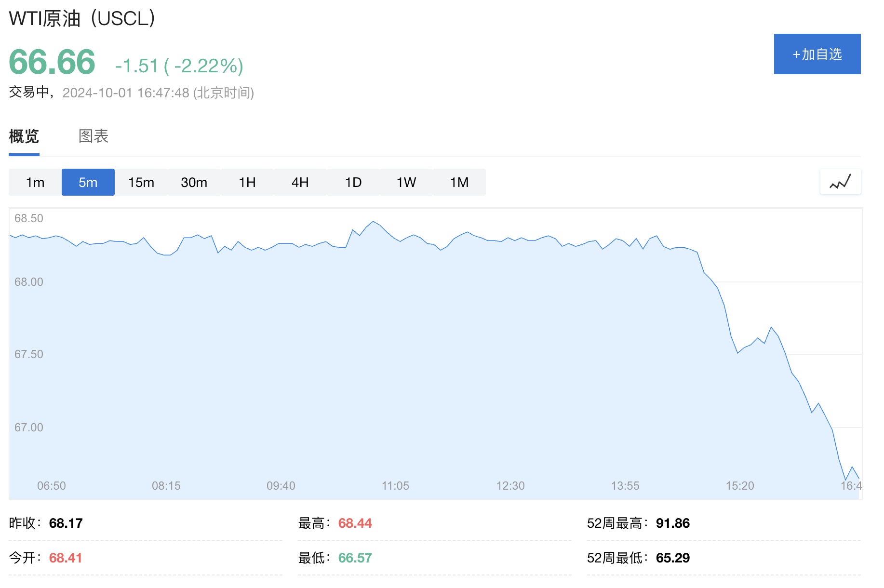Open the 图表 chart tab
The height and width of the screenshot is (588, 884).
94,136
